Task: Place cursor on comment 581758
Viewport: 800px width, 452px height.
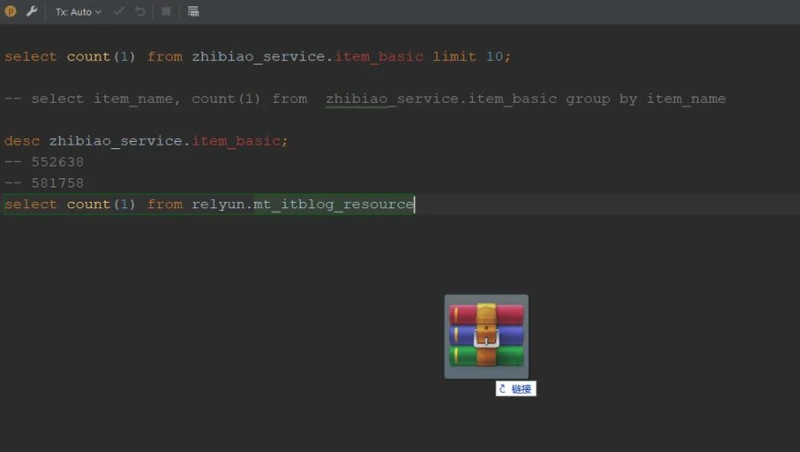Action: (x=58, y=183)
